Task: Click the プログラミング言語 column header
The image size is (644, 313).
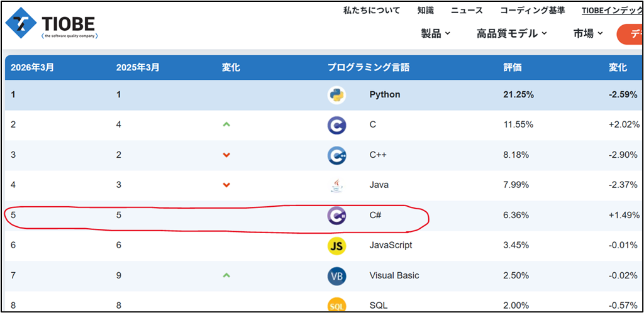Action: click(369, 68)
